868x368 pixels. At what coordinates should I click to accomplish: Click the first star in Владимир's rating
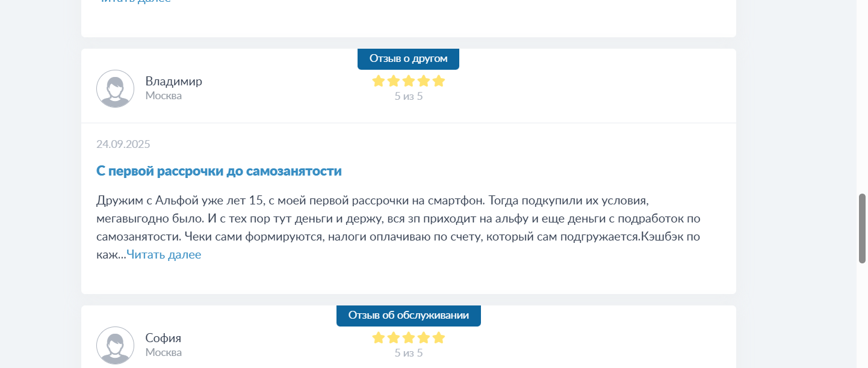click(379, 81)
